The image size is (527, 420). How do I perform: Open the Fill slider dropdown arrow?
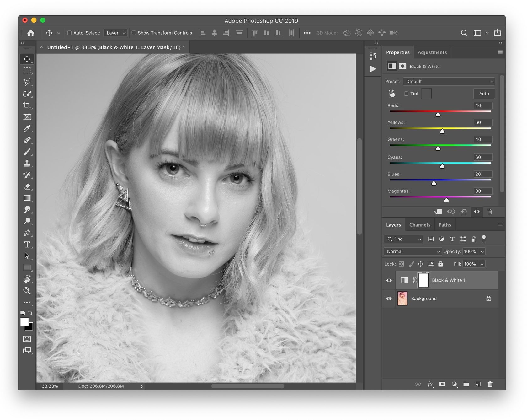(x=482, y=264)
